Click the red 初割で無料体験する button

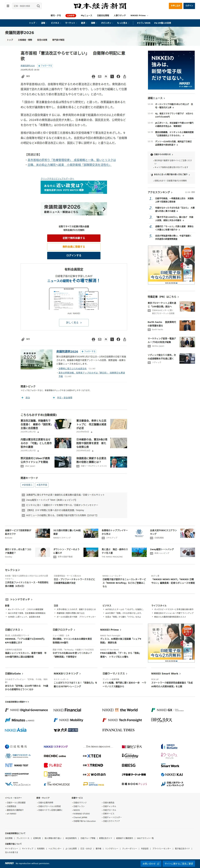point(74,238)
